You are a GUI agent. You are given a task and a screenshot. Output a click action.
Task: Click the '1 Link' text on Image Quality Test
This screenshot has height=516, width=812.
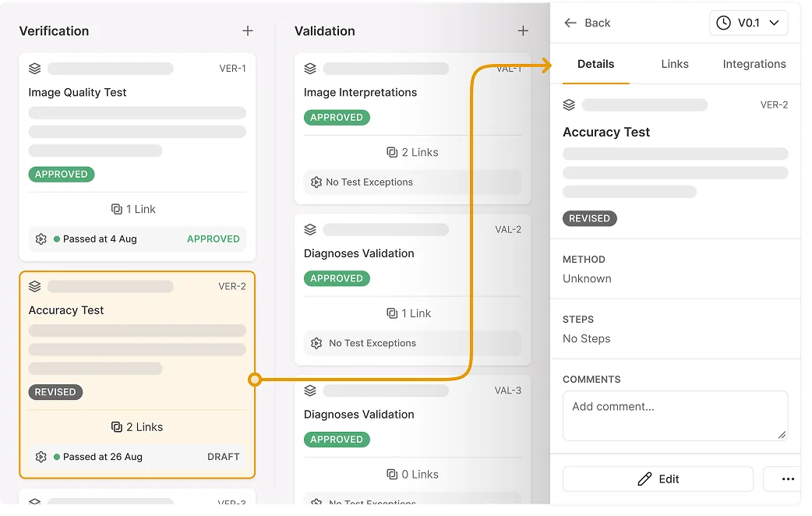pos(141,210)
